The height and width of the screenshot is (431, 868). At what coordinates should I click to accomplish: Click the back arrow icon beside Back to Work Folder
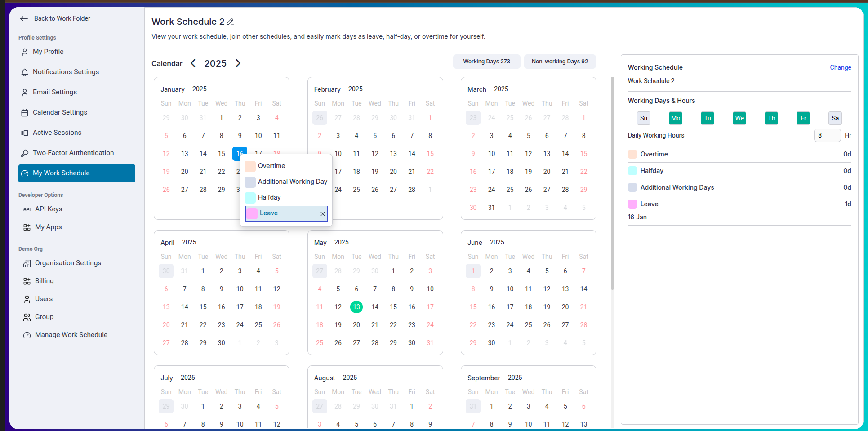tap(24, 18)
